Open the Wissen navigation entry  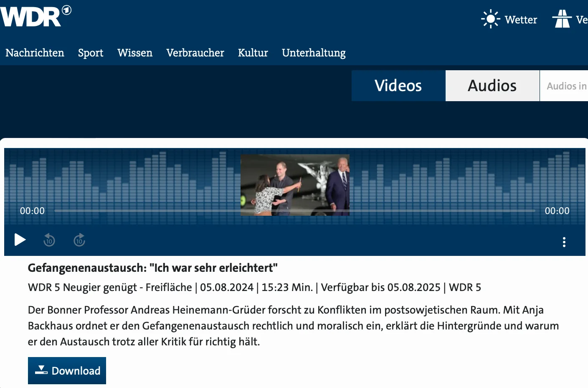click(134, 53)
